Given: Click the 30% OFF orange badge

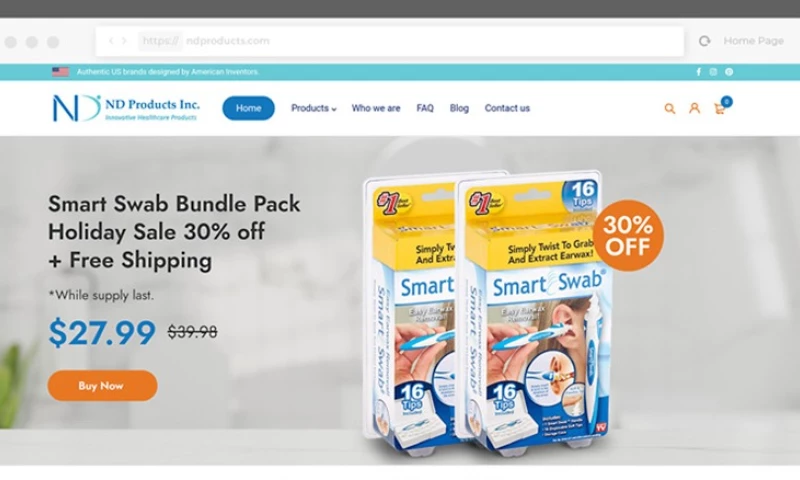Looking at the screenshot, I should [x=628, y=235].
